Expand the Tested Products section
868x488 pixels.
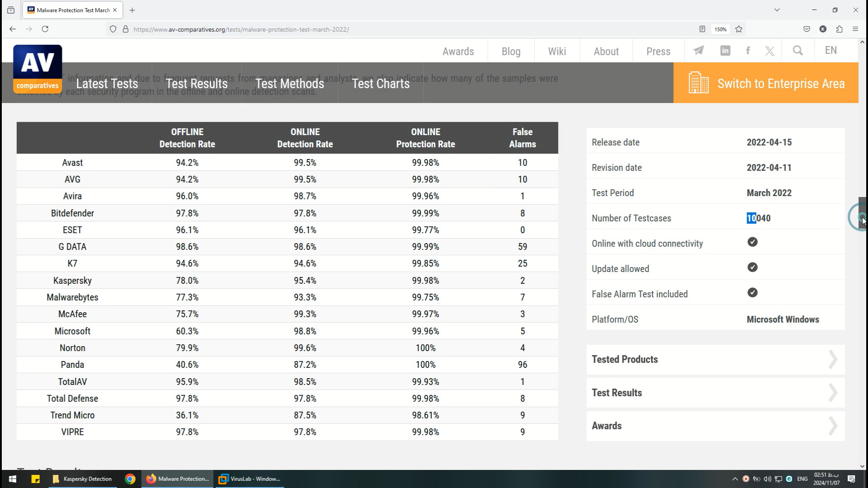click(x=716, y=360)
